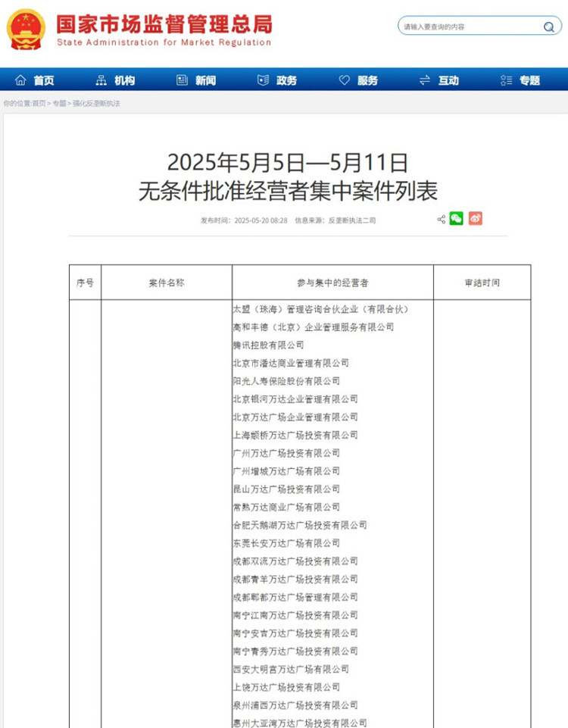Click the 案件名称 column header
This screenshot has height=728, width=568.
coord(167,283)
